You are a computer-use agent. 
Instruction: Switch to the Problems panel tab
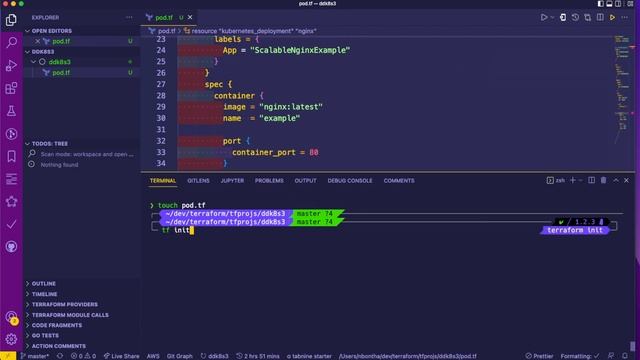click(x=269, y=181)
